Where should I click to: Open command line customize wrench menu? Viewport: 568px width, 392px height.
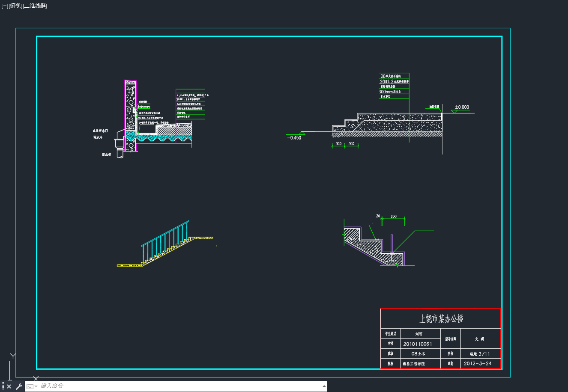pyautogui.click(x=18, y=386)
